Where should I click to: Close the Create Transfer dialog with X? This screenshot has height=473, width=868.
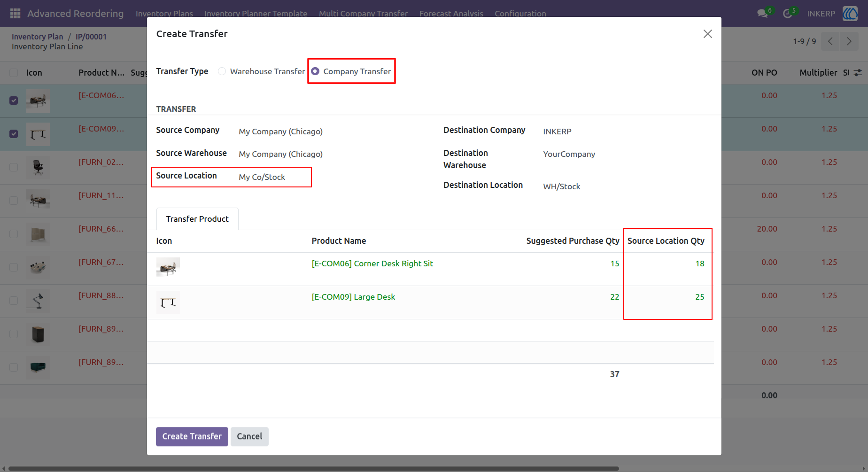[707, 34]
